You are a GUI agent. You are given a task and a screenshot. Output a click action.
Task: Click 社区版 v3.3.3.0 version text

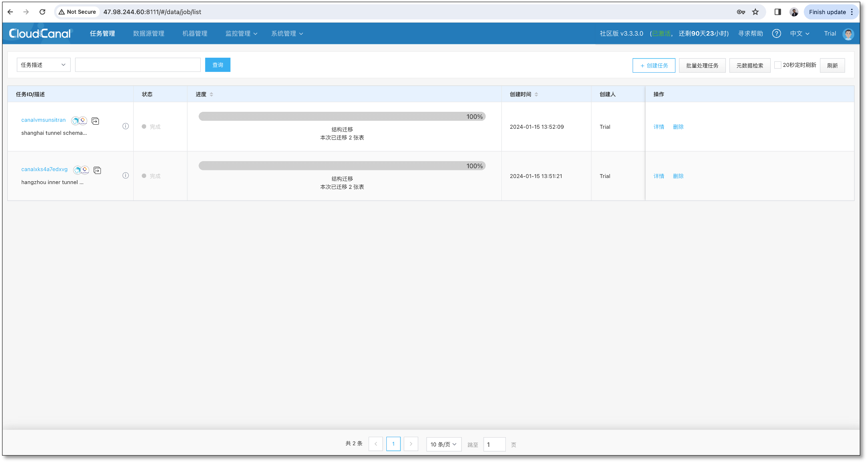point(622,34)
